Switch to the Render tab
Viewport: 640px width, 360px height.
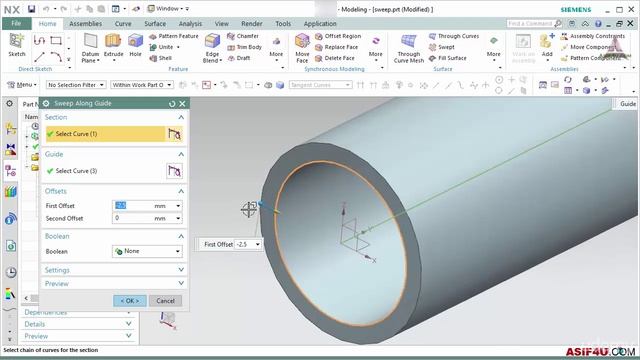(x=251, y=24)
